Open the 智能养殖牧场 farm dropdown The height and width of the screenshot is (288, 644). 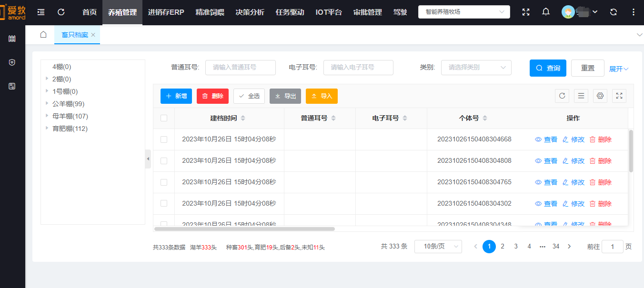click(x=464, y=12)
